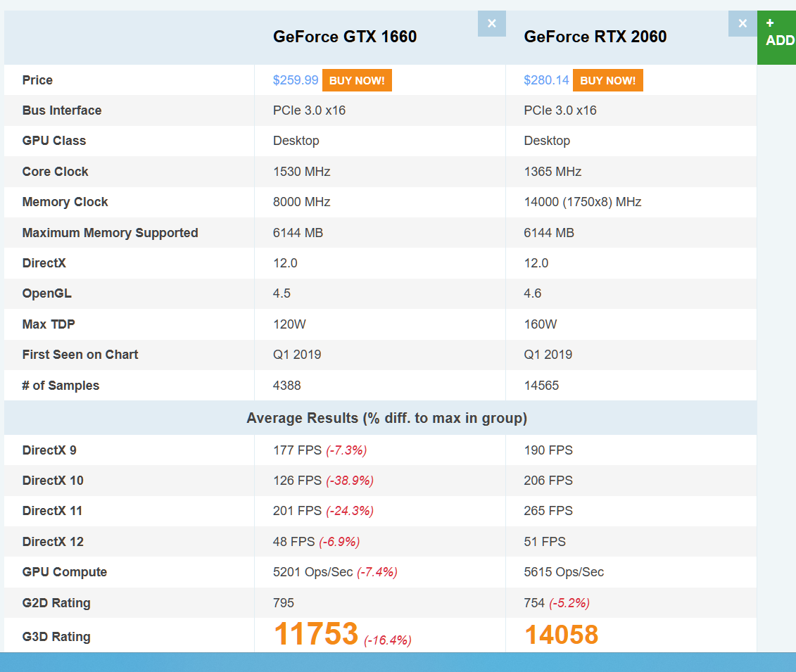The width and height of the screenshot is (796, 672).
Task: Click the OpenGL 4.6 value
Action: pos(533,293)
